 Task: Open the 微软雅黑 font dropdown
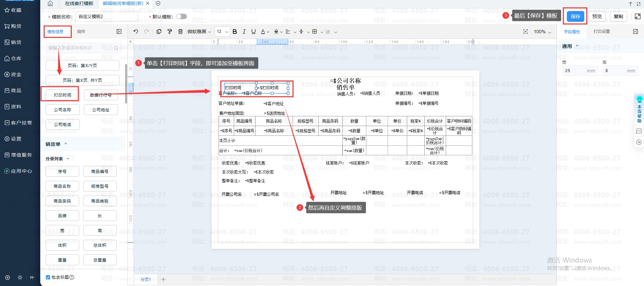point(199,32)
